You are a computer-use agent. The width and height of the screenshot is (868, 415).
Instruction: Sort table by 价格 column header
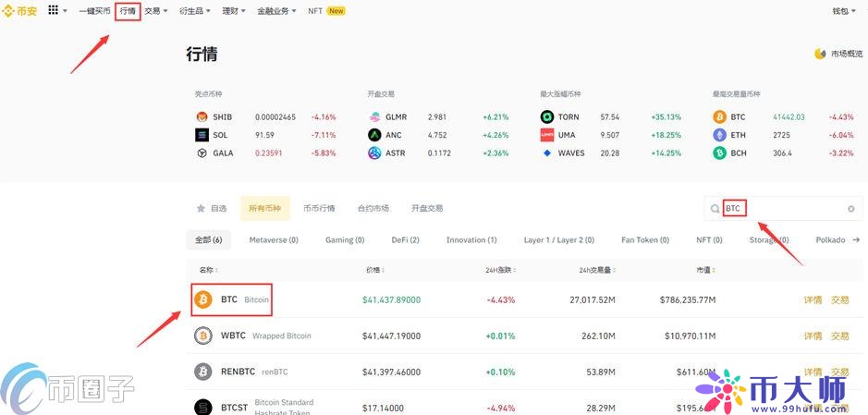click(x=373, y=270)
